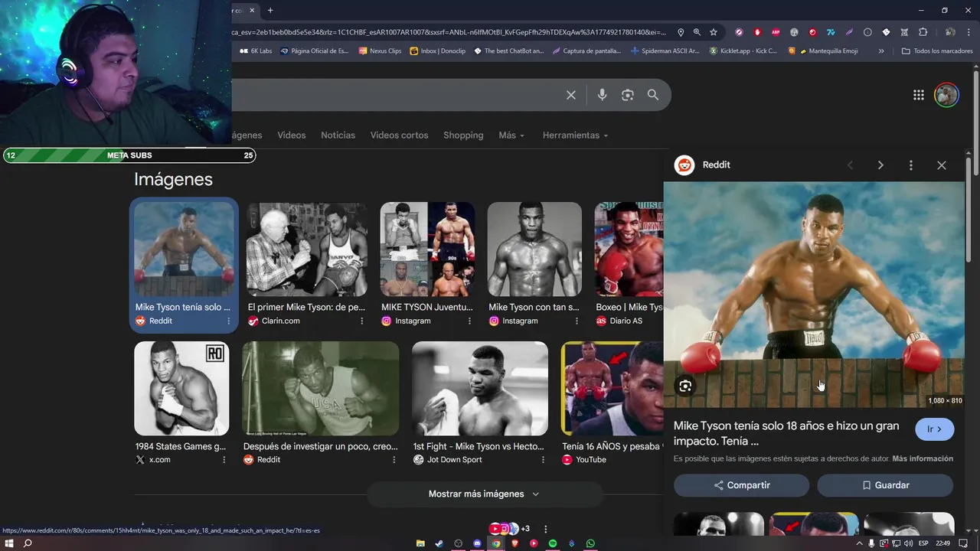Open the Google apps grid
This screenshot has width=980, height=551.
pyautogui.click(x=918, y=95)
